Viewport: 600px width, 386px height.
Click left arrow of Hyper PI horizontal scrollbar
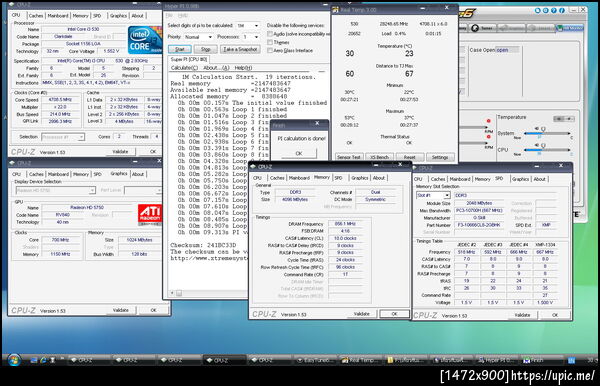[172, 293]
